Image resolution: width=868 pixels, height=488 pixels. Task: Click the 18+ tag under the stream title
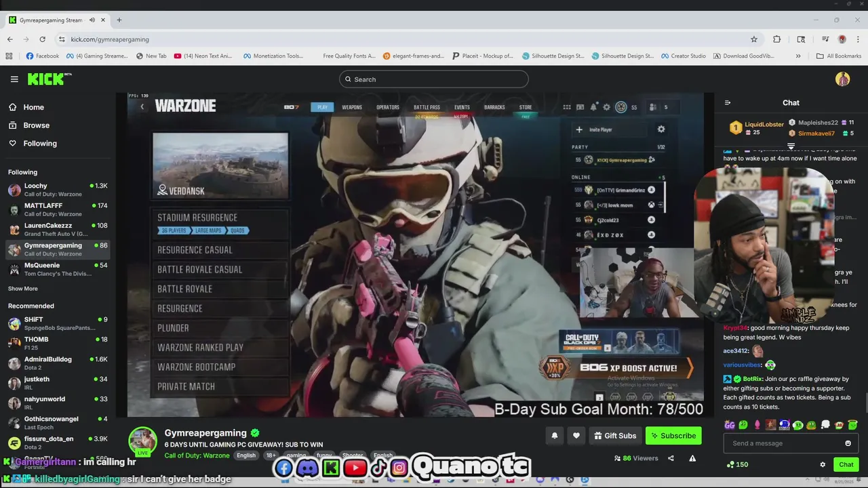[x=271, y=455]
